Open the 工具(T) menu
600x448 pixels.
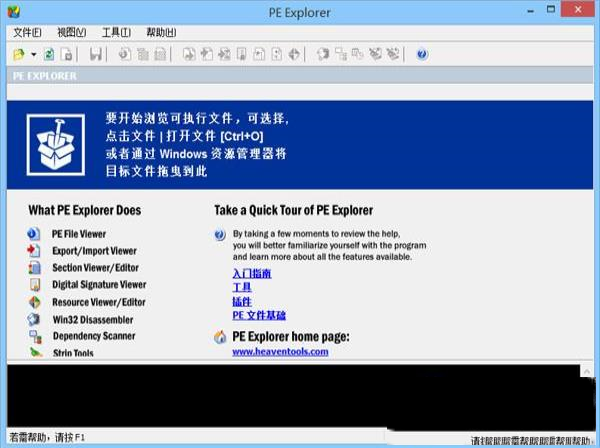116,33
